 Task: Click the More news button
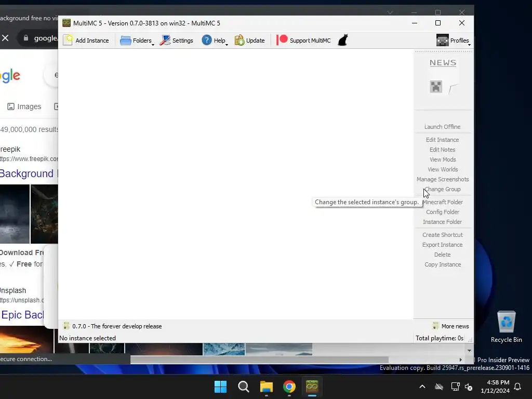tap(450, 326)
